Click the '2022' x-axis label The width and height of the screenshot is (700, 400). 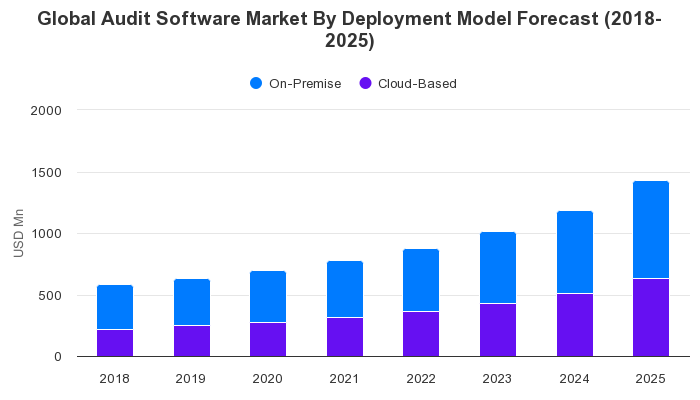pyautogui.click(x=421, y=379)
